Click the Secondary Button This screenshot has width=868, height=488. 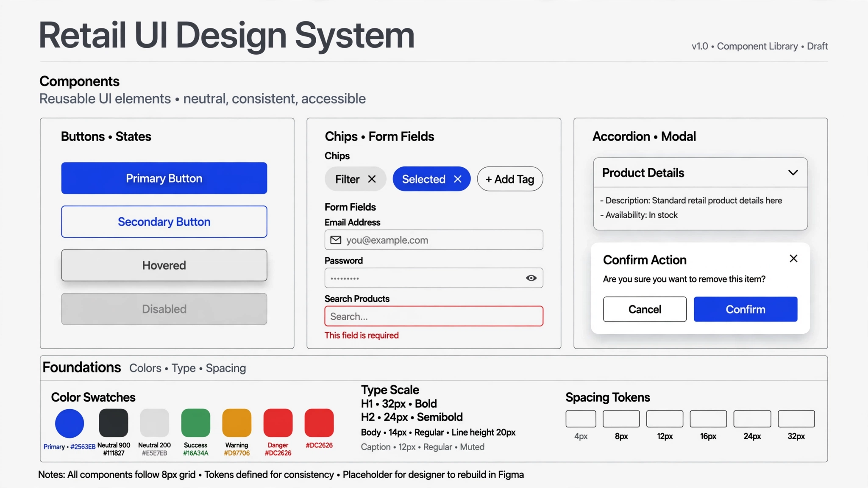coord(164,222)
